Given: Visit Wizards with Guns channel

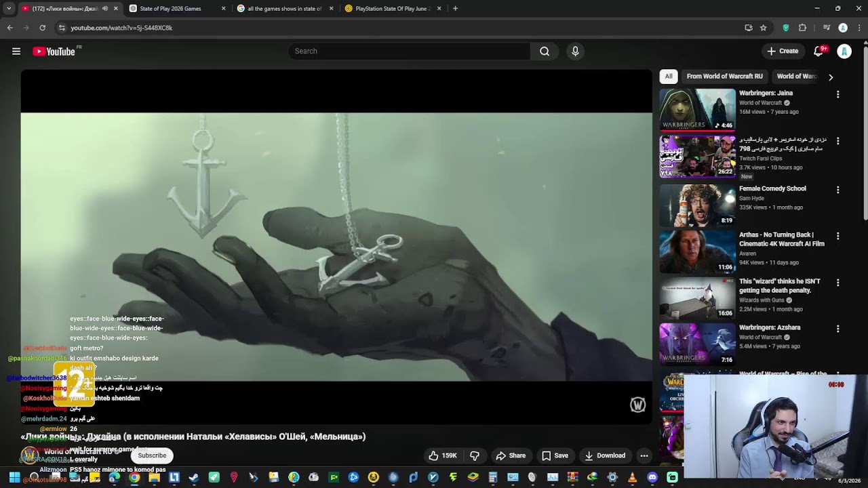Looking at the screenshot, I should coord(762,300).
